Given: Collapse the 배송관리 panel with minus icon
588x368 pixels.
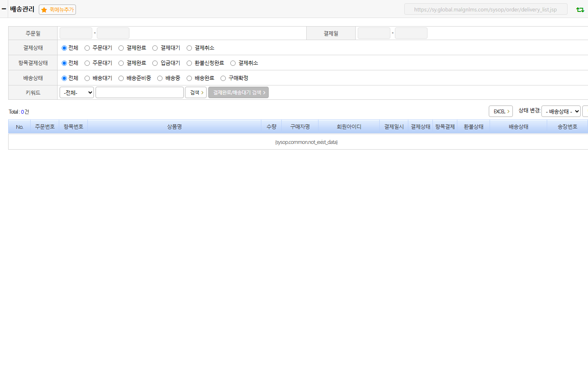Looking at the screenshot, I should (4, 9).
